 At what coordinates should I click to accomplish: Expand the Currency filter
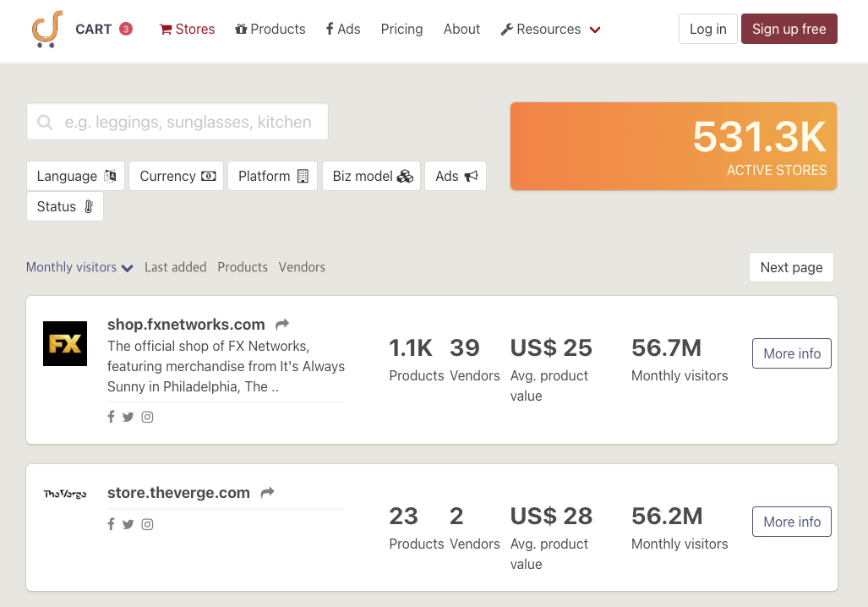[x=177, y=176]
